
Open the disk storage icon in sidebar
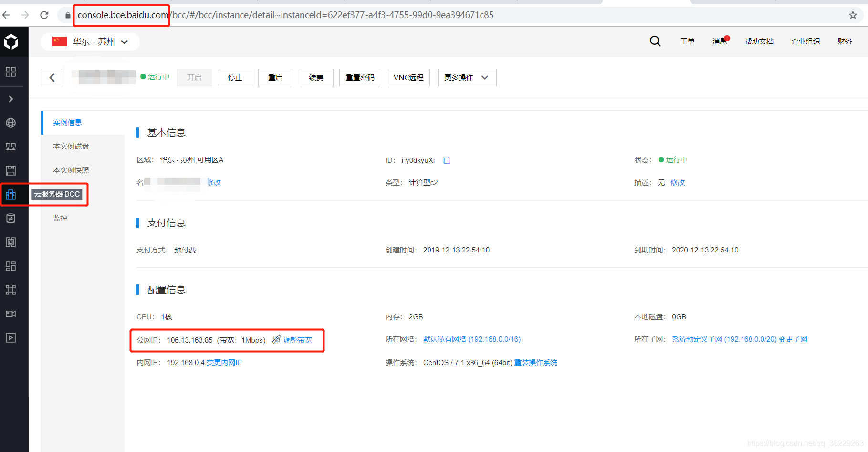click(x=10, y=170)
